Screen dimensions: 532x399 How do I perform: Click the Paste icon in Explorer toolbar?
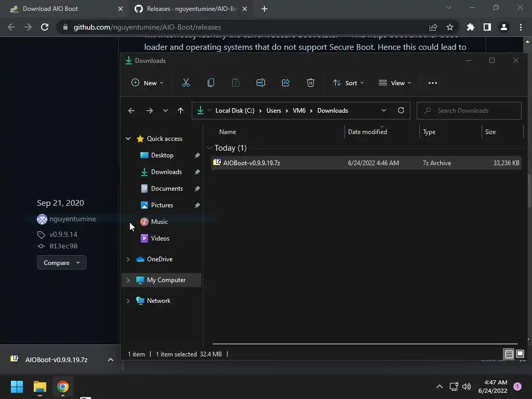235,83
